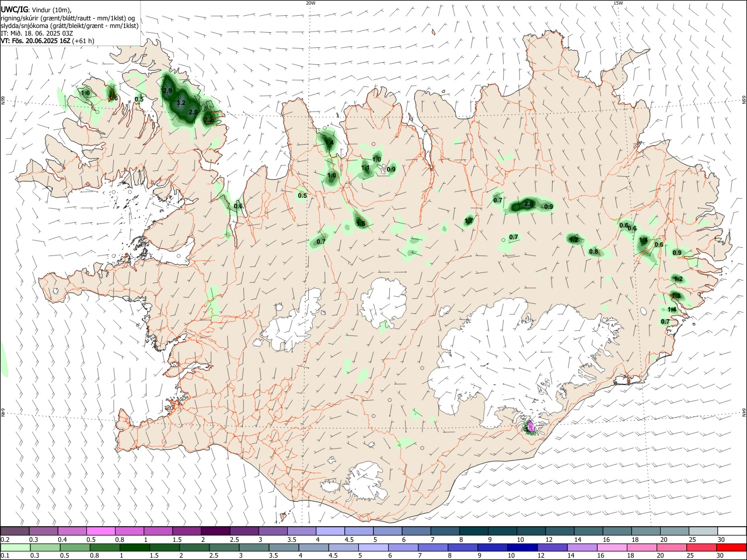Pick the light periwinkle 4 snow swatch

pyautogui.click(x=329, y=531)
